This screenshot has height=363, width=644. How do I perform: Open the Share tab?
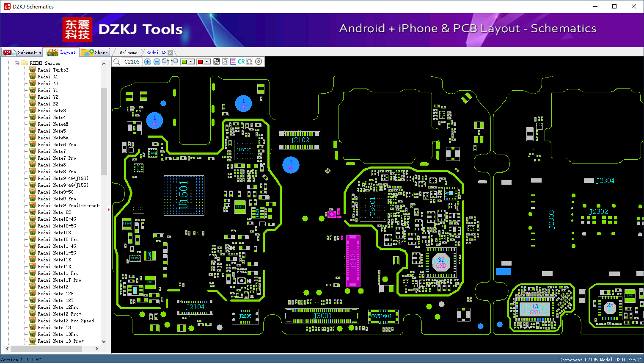click(95, 53)
